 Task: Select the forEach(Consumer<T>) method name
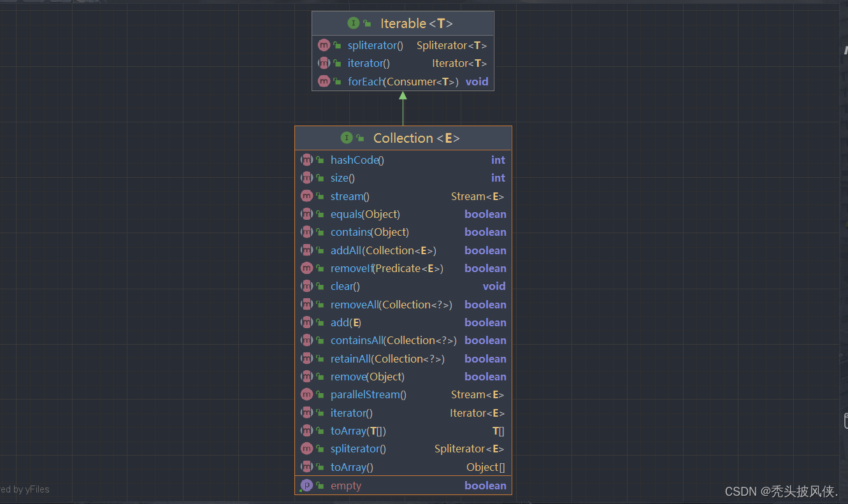coord(403,82)
